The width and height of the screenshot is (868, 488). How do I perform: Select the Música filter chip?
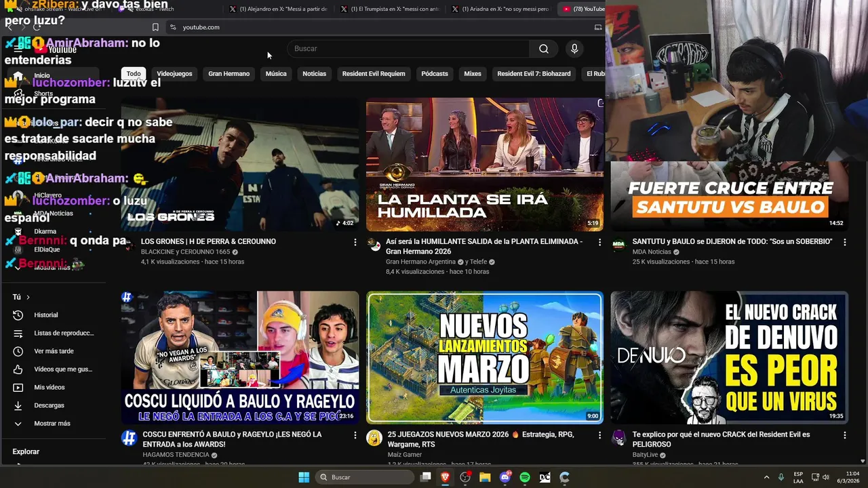[x=276, y=74]
